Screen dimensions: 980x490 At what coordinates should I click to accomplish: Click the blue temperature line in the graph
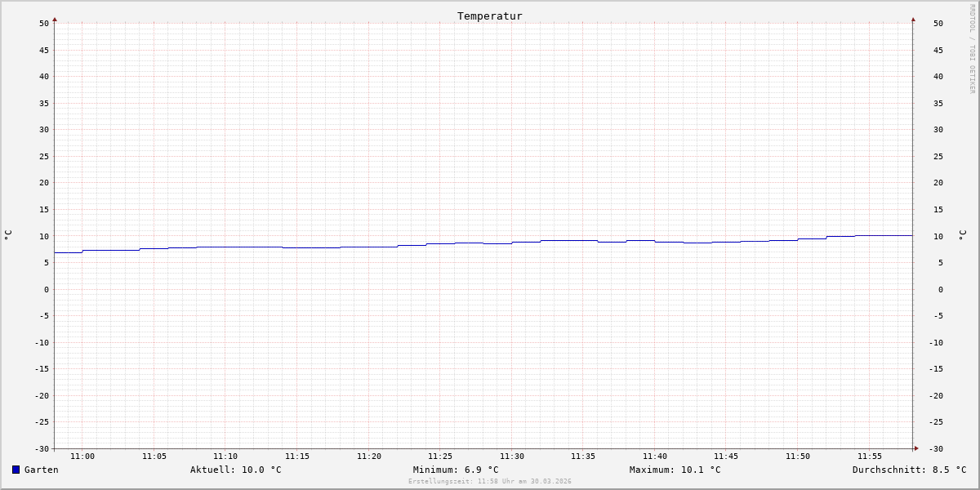[483, 243]
